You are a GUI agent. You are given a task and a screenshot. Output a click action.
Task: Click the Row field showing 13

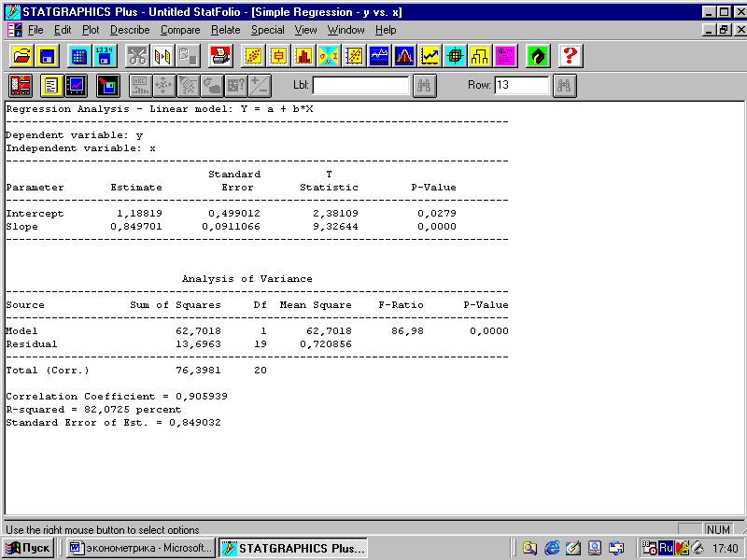522,86
